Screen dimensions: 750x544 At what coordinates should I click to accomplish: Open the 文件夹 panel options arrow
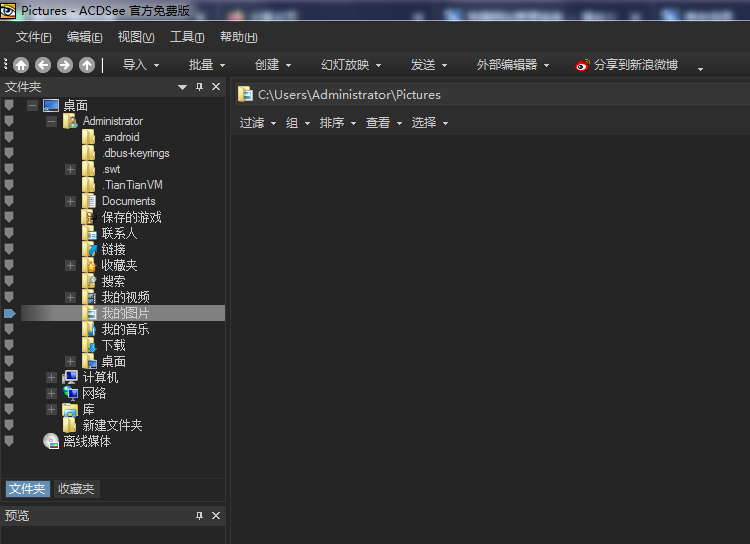click(182, 87)
